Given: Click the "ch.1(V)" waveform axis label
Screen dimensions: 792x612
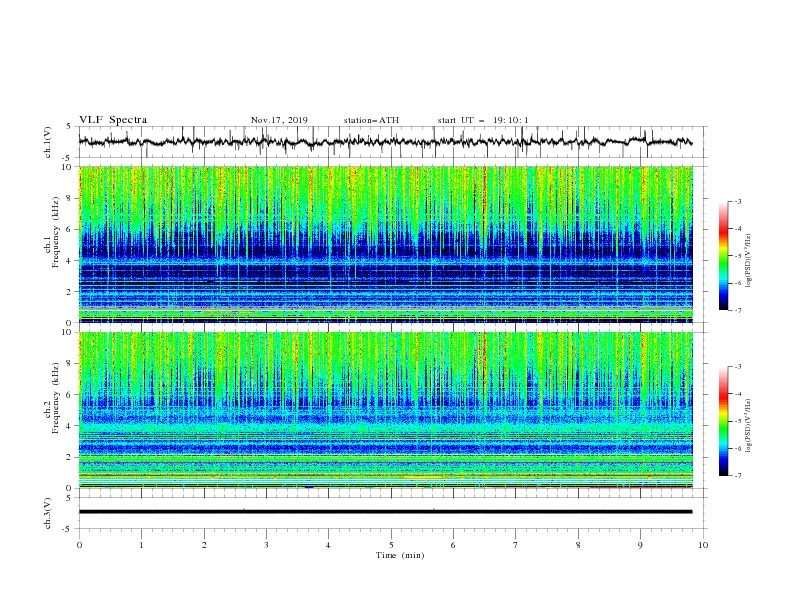Looking at the screenshot, I should (x=48, y=142).
